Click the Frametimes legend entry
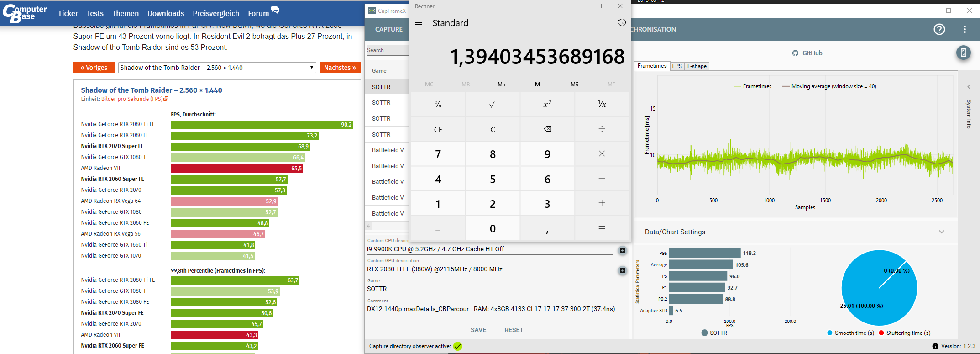This screenshot has height=354, width=980. (752, 86)
